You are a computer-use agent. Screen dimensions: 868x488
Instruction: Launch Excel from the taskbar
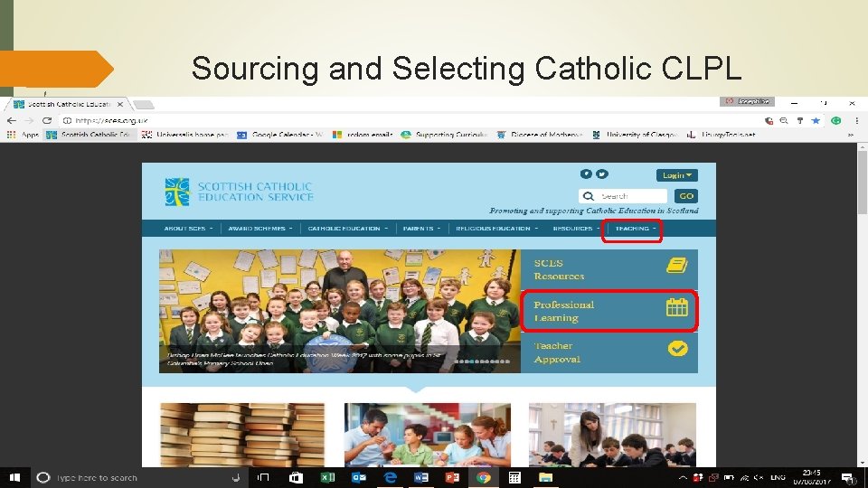click(x=327, y=477)
